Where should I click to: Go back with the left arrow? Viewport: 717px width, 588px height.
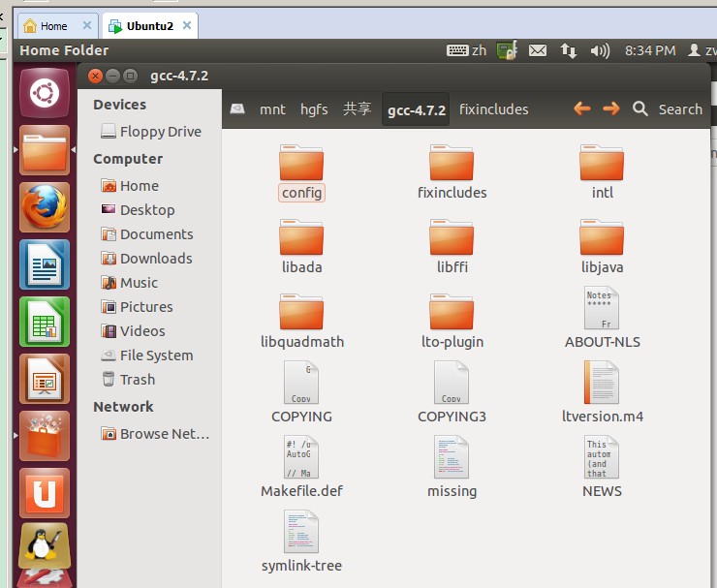(x=582, y=109)
